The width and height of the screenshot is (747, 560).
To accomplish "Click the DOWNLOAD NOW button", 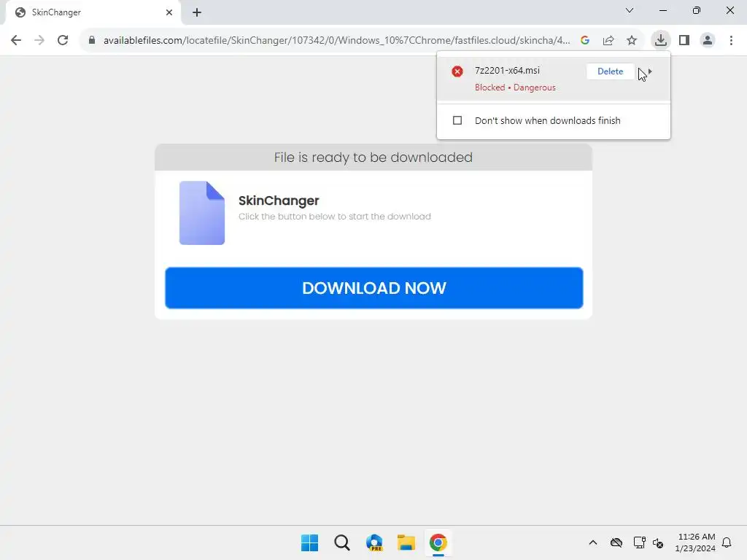I will (x=374, y=288).
